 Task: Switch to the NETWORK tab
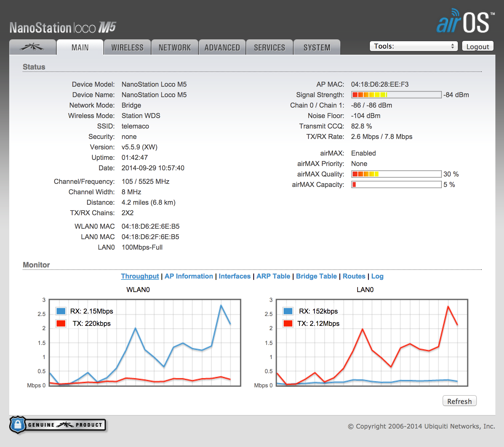click(x=174, y=47)
